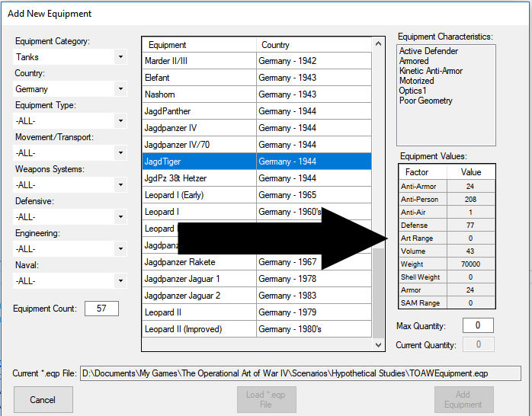The image size is (532, 416).
Task: Click Germany - 1983 country cell
Action: (314, 296)
